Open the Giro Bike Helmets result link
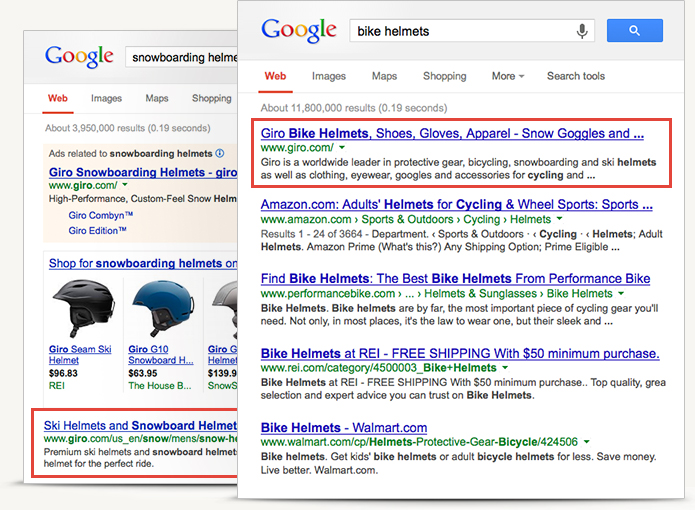The image size is (695, 510). [452, 133]
